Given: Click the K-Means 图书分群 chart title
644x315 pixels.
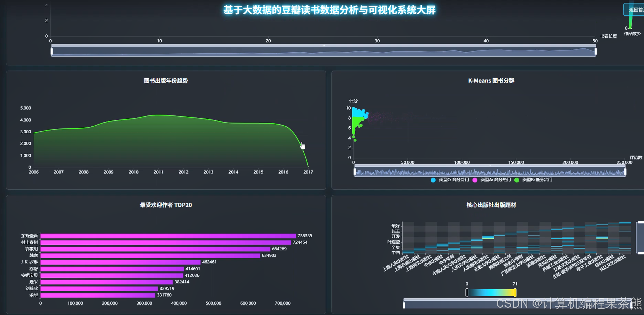Looking at the screenshot, I should (x=491, y=81).
